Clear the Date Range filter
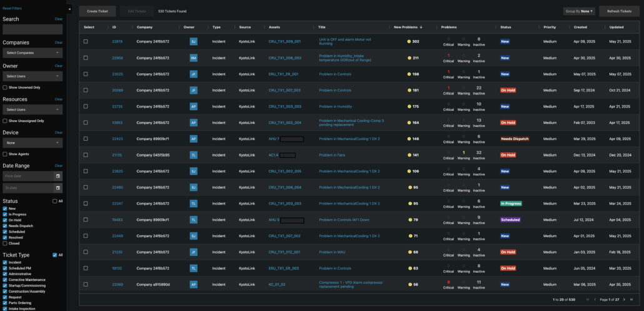This screenshot has width=644, height=311. point(59,166)
